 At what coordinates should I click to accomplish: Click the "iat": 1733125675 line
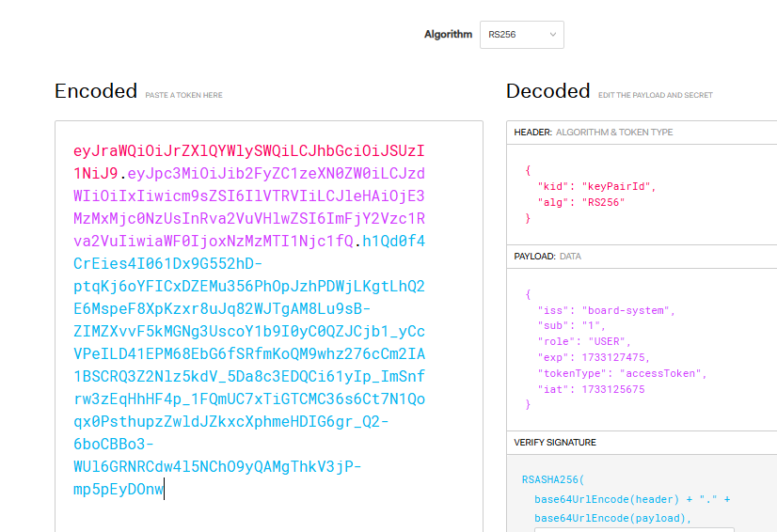[591, 389]
